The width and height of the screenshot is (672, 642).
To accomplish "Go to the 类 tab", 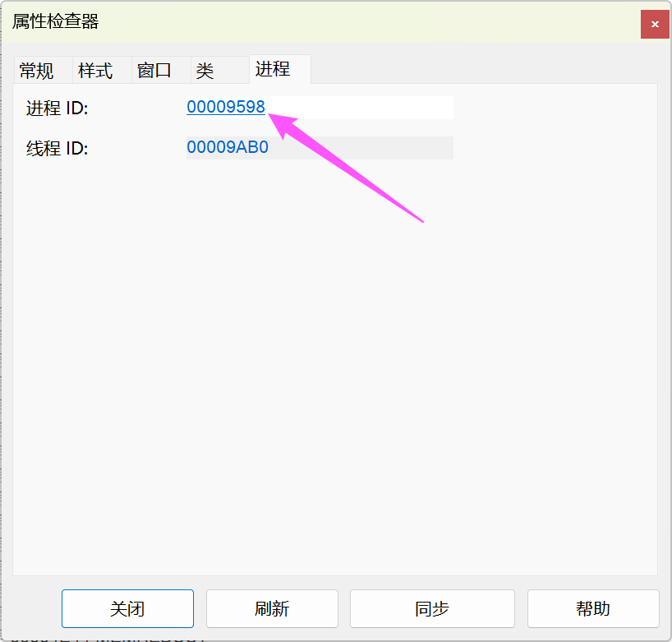I will click(205, 71).
